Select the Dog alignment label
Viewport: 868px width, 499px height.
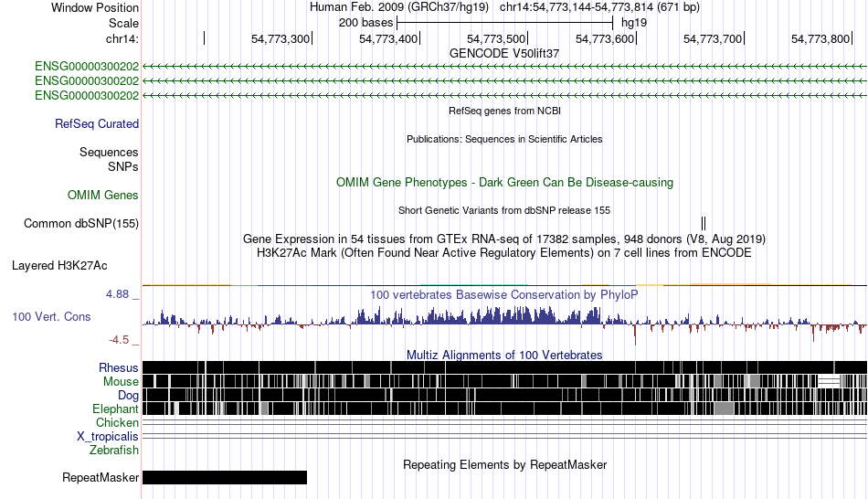click(x=129, y=396)
